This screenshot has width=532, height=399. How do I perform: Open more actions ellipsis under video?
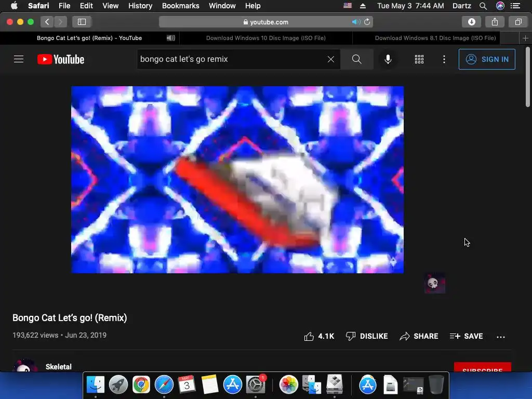pos(500,337)
